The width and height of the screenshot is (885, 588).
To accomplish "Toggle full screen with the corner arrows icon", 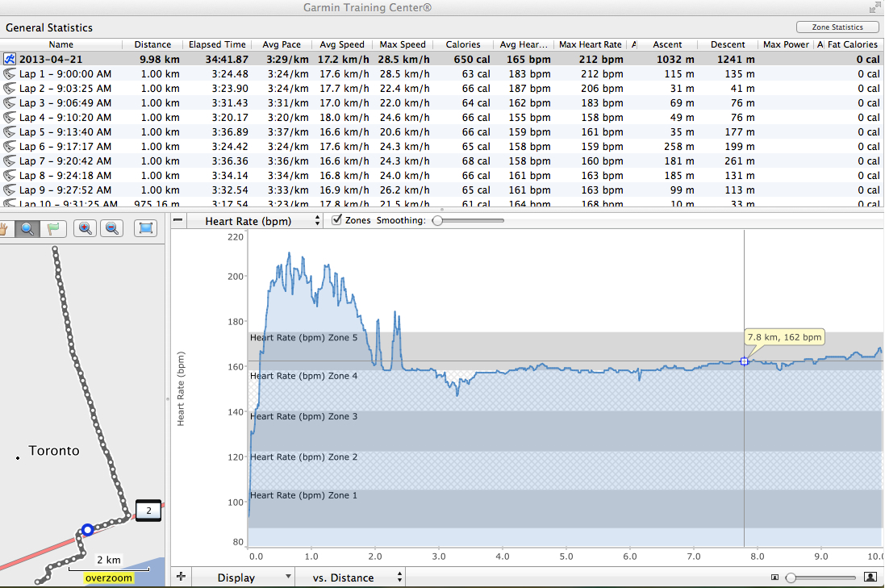I will pyautogui.click(x=875, y=7).
